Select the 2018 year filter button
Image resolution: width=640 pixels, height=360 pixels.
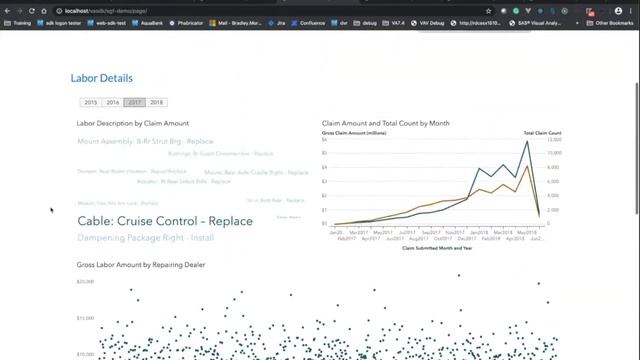pyautogui.click(x=157, y=102)
